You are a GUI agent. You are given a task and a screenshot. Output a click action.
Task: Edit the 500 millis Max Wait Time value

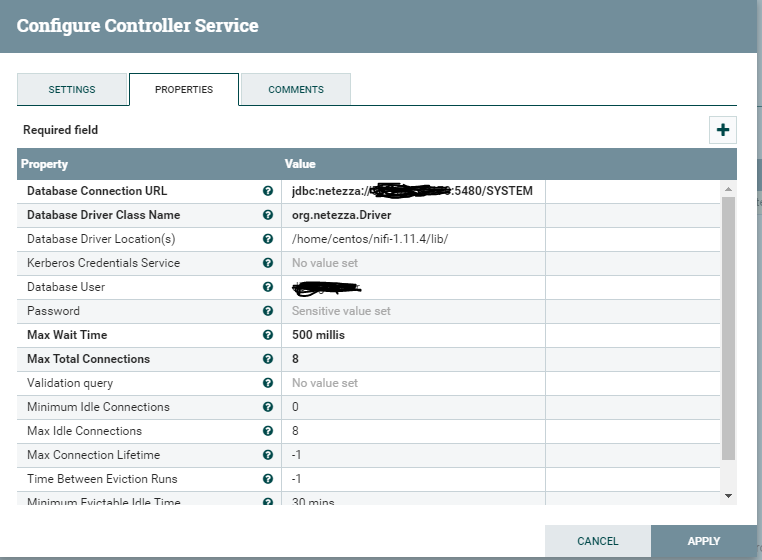click(x=414, y=335)
